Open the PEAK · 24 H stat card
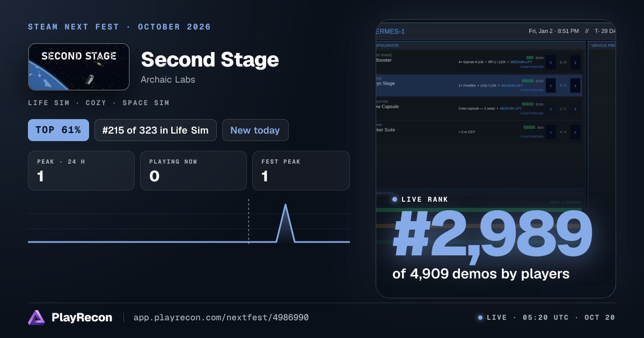The width and height of the screenshot is (644, 338). click(x=81, y=171)
